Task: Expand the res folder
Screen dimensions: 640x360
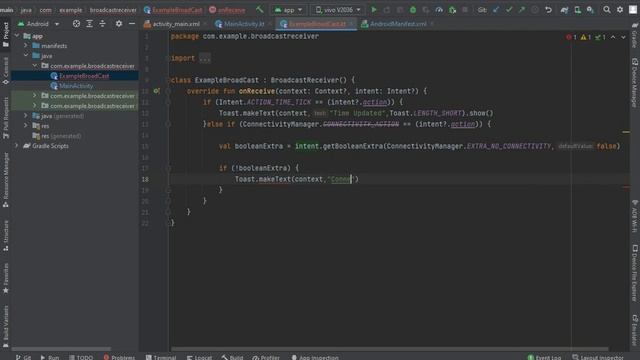Action: 26,126
